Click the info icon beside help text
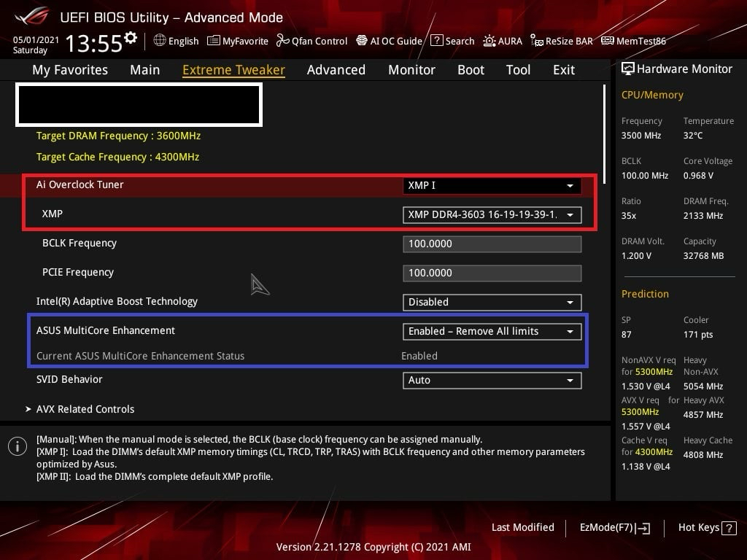Viewport: 747px width, 560px height. pyautogui.click(x=18, y=446)
